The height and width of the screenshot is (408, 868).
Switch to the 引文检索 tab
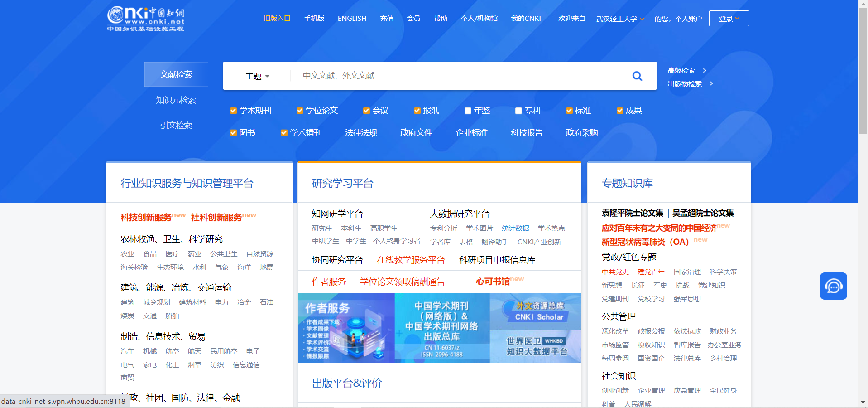click(176, 125)
